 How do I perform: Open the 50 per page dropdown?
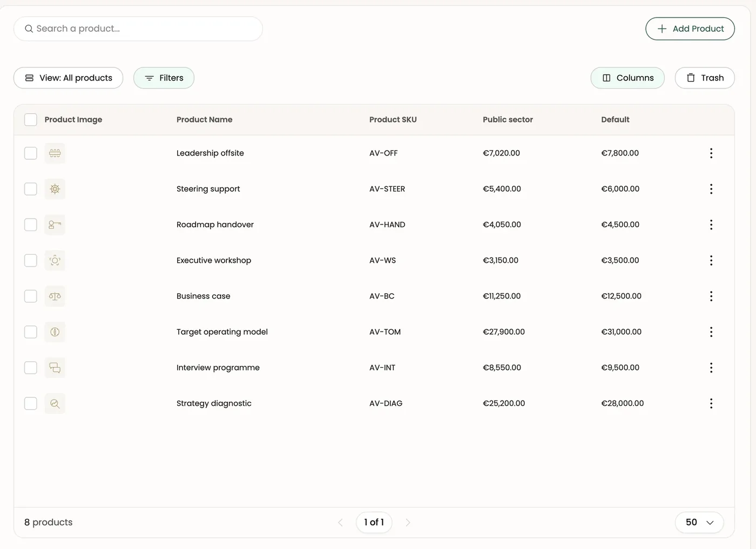coord(699,523)
